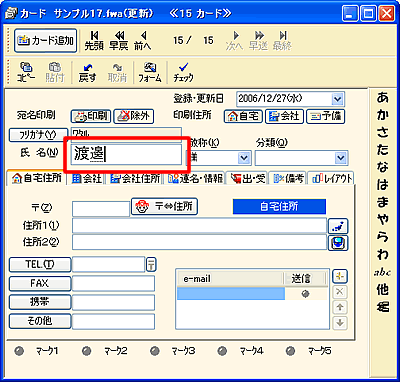Click the 最終 last card icon
400x382 pixels.
(282, 41)
